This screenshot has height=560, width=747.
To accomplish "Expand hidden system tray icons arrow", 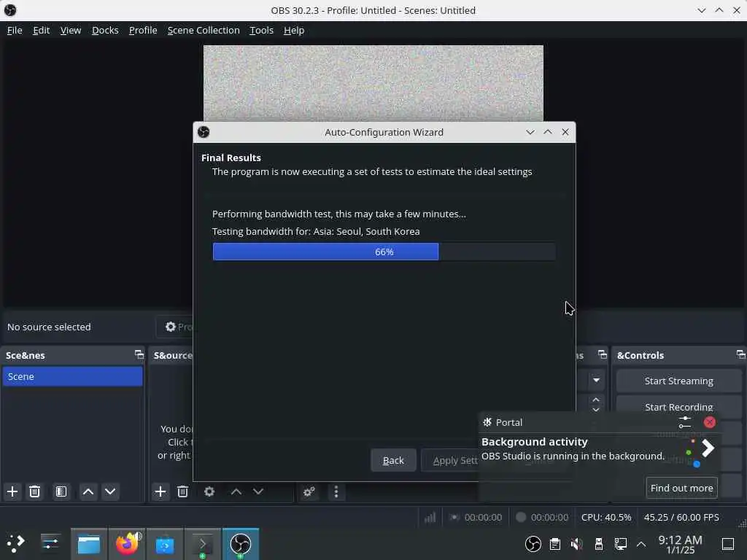I will point(641,544).
